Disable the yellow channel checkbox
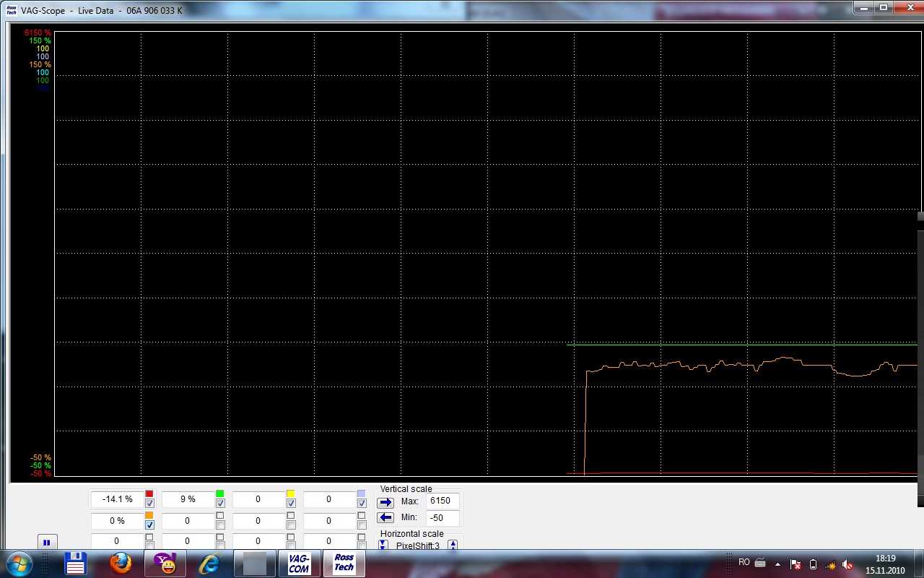 point(291,503)
